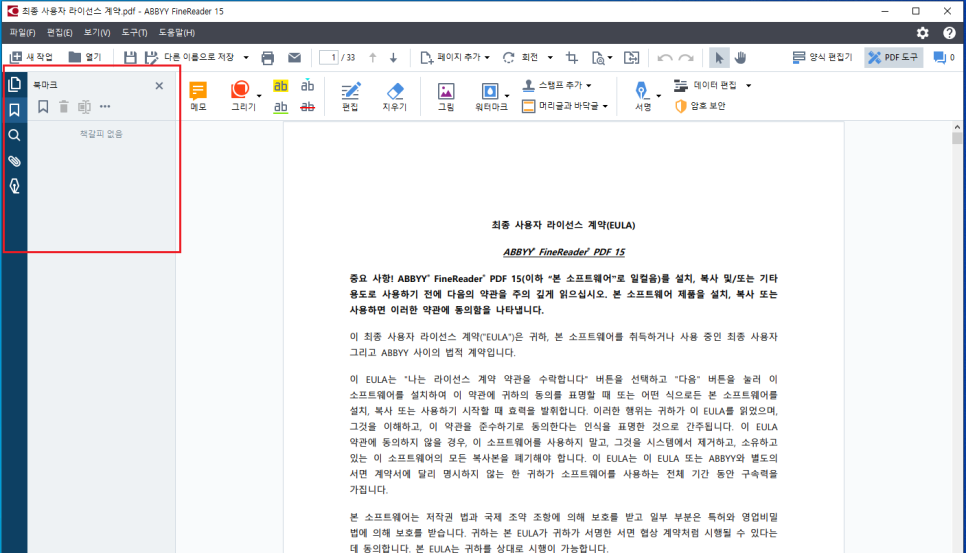Click the 서명 signature tool

[x=643, y=96]
